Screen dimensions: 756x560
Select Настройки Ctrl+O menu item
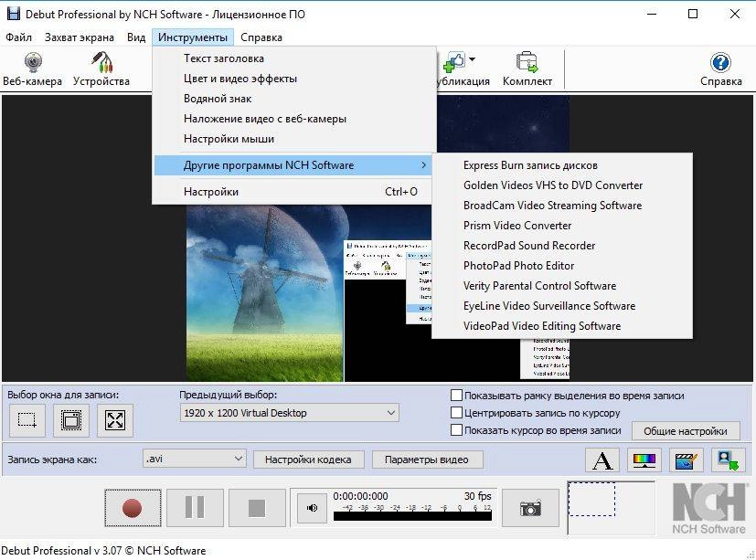click(x=294, y=192)
